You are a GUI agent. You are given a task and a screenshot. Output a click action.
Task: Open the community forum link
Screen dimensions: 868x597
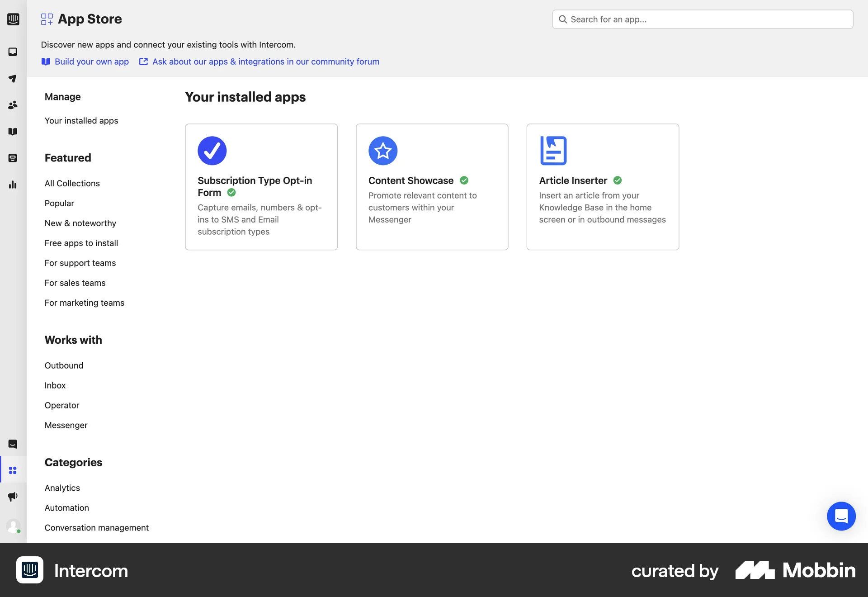pyautogui.click(x=266, y=62)
